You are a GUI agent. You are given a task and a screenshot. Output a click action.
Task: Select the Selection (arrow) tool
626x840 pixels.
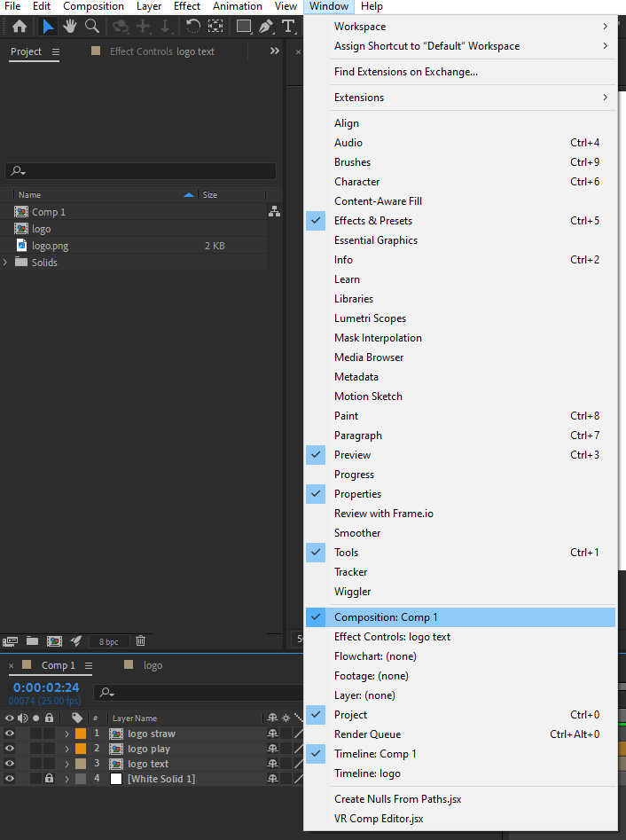(48, 27)
